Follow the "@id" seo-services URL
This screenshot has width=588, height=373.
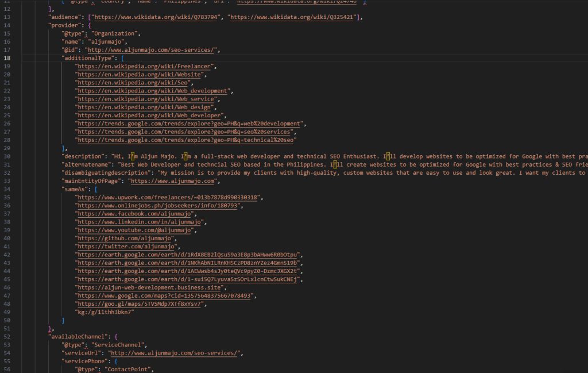151,50
